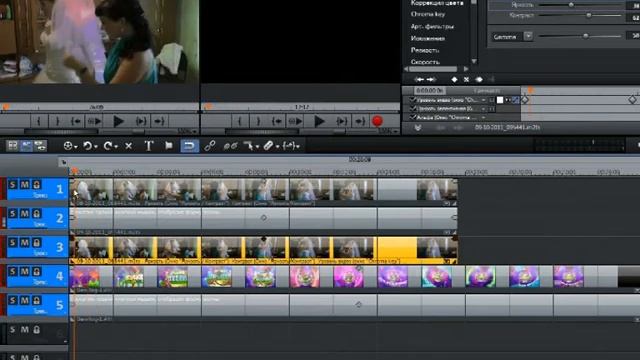Click the Яркость brightness slider handle
The height and width of the screenshot is (360, 640).
(571, 4)
